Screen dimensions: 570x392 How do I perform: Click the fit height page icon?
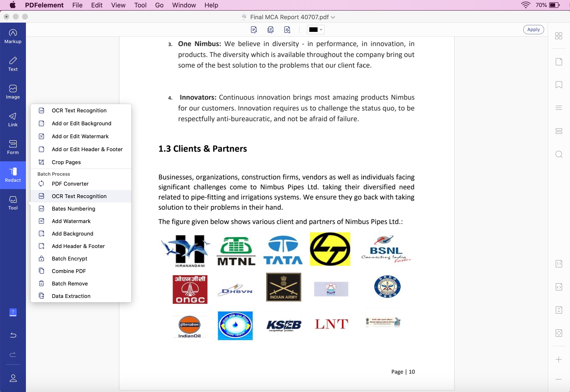[559, 310]
